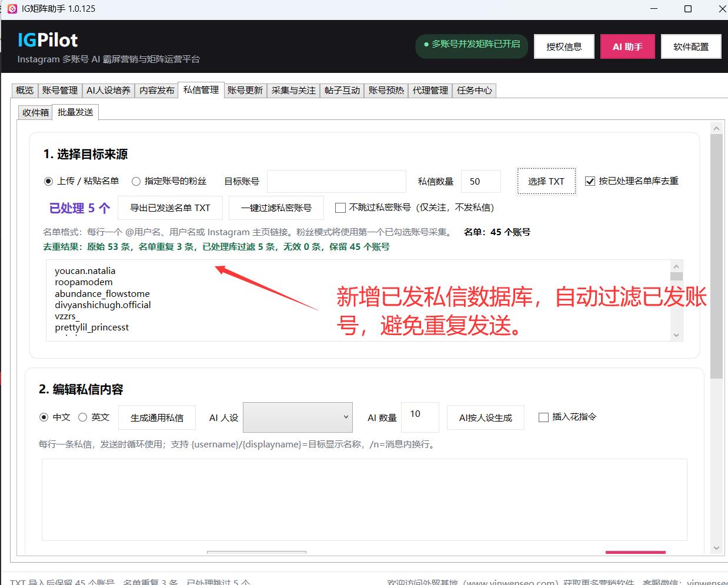Open the 账号更新 tab
The image size is (728, 585).
(x=245, y=91)
